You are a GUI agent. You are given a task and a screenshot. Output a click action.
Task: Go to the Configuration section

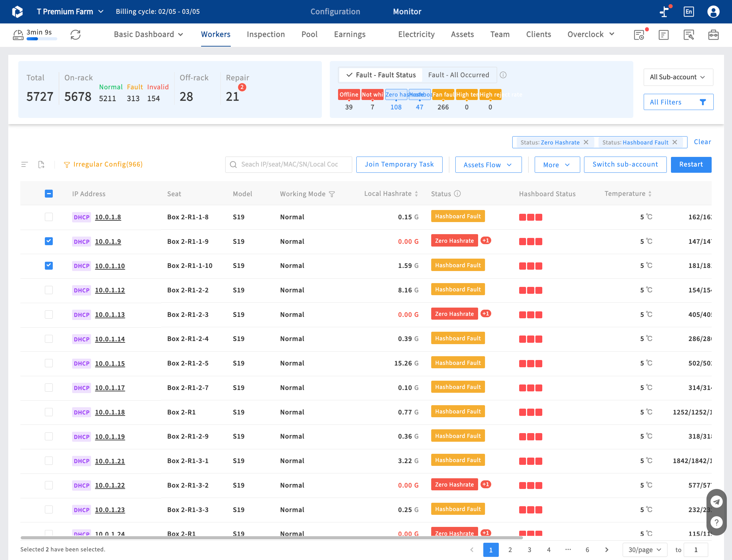[x=335, y=11]
